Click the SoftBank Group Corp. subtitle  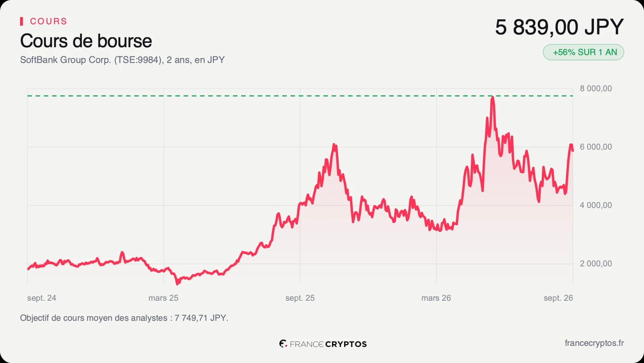pyautogui.click(x=122, y=60)
